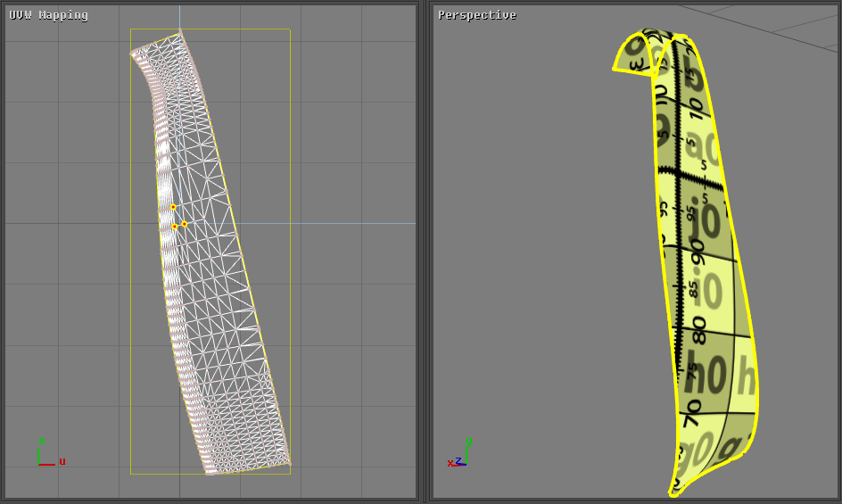The image size is (842, 504).
Task: Click the Perspective viewport label
Action: pyautogui.click(x=476, y=15)
